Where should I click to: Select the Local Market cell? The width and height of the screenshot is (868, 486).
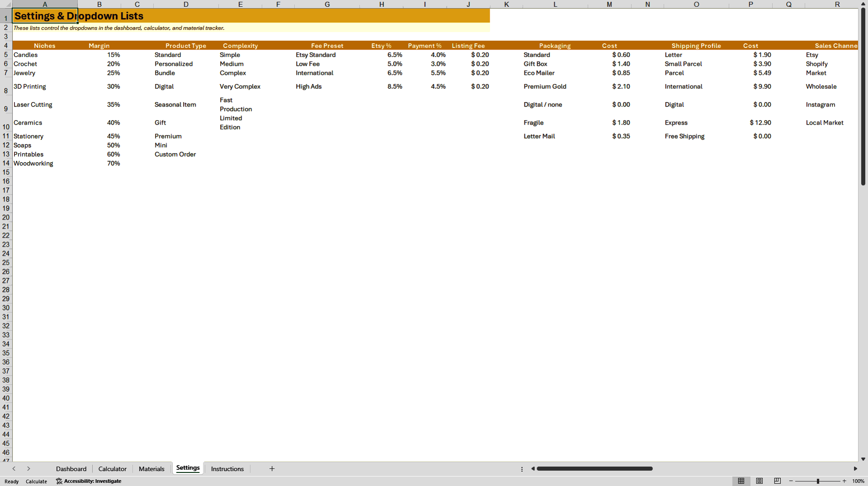tap(831, 122)
